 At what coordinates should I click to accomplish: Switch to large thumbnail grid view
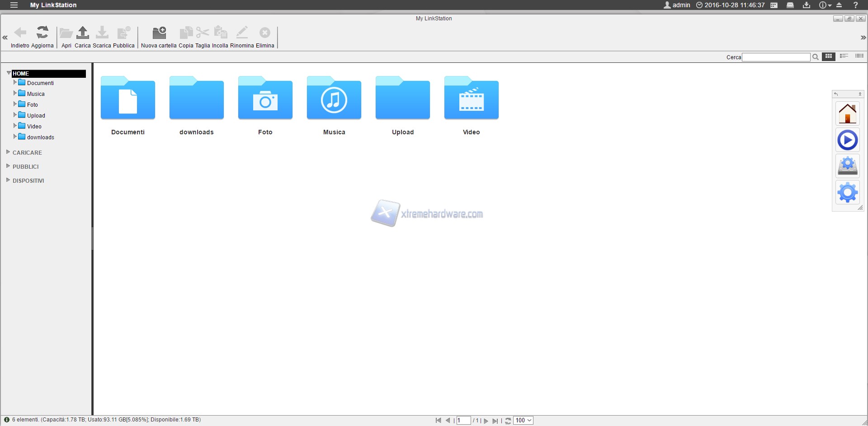coord(829,56)
